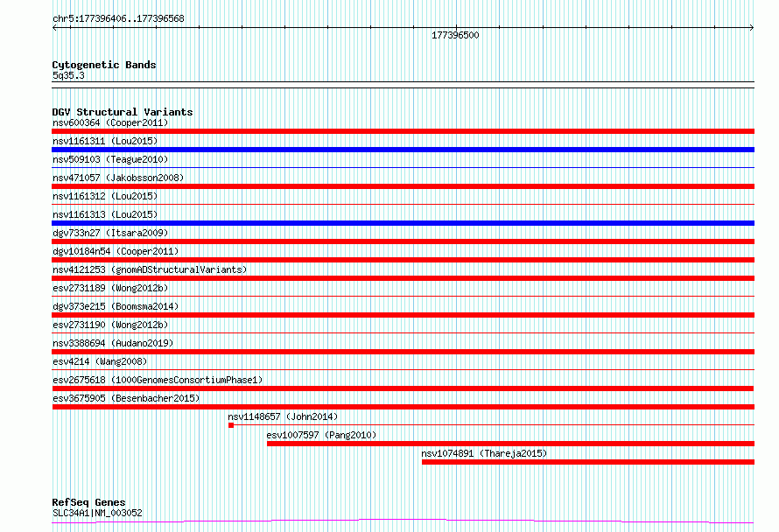The height and width of the screenshot is (532, 779).
Task: Click the black 5q35.3 band bar
Action: point(403,85)
